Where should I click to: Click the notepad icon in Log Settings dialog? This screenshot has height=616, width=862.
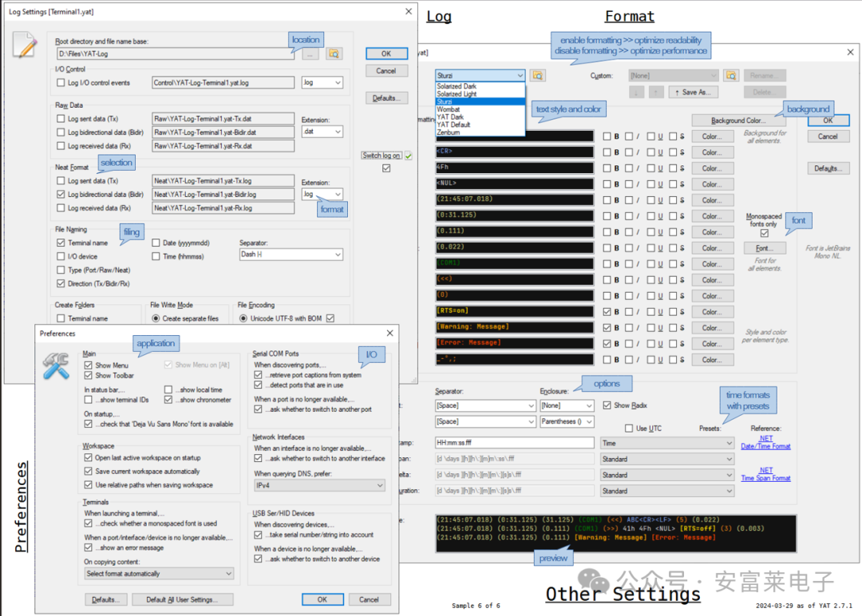point(24,45)
